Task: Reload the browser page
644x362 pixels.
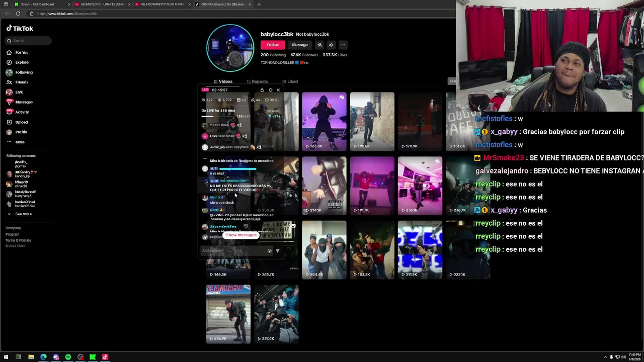Action: coord(18,14)
